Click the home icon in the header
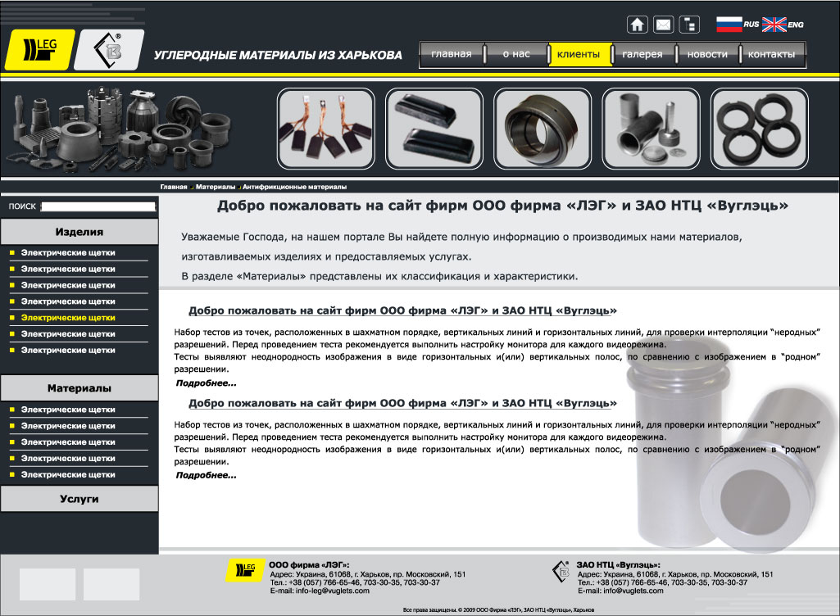The image size is (840, 616). point(637,25)
